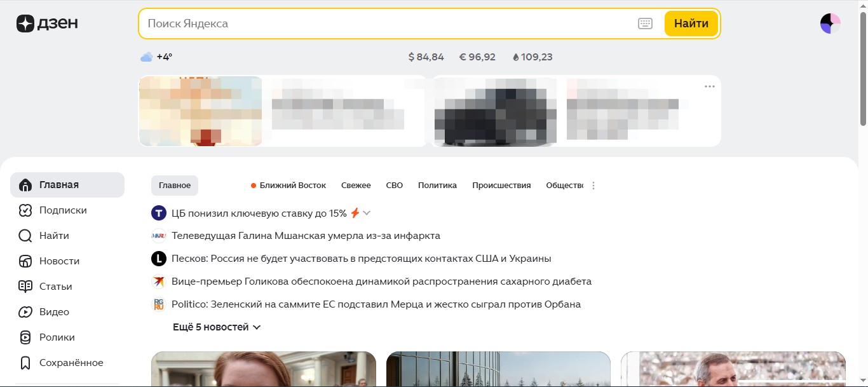Image resolution: width=868 pixels, height=387 pixels.
Task: Open the three-dot menu on the top cards
Action: click(x=709, y=88)
